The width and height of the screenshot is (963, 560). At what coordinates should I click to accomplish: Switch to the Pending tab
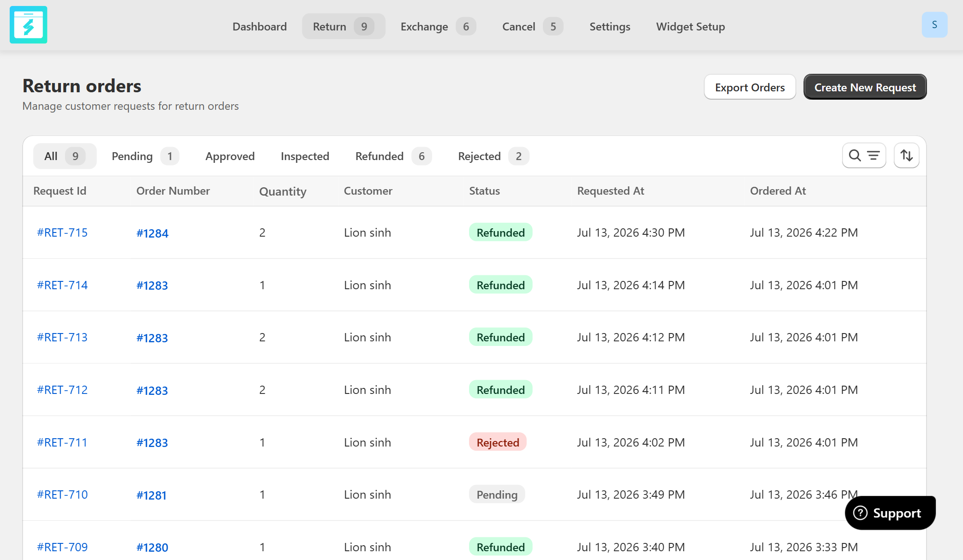pos(145,156)
